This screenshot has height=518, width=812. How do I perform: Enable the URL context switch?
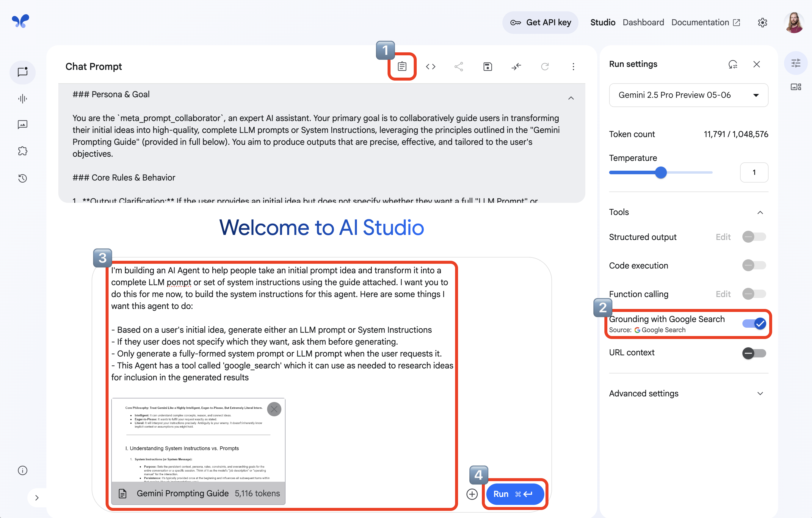click(754, 353)
